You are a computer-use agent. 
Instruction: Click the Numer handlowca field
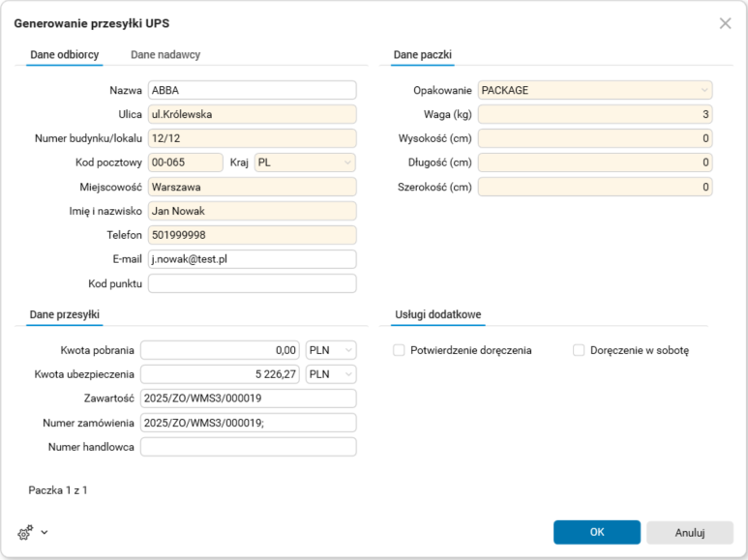point(249,447)
